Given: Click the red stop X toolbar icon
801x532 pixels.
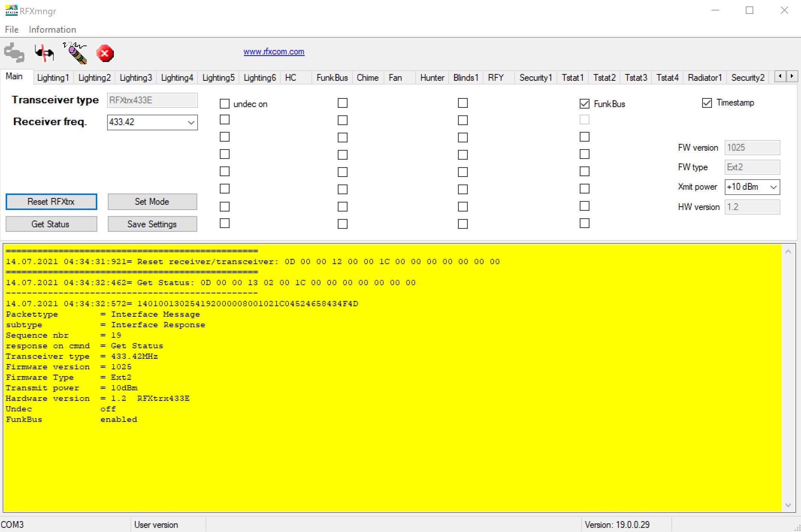Looking at the screenshot, I should coord(105,53).
